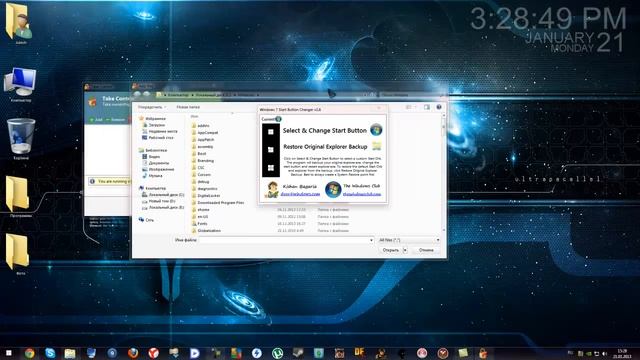Open the Kishan Bagaria website link
This screenshot has height=360, width=640.
tap(300, 194)
